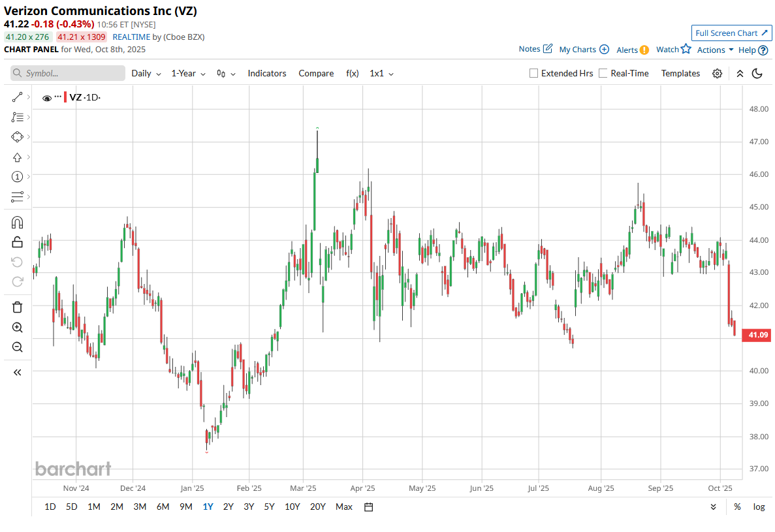
Task: Select the trend line drawing tool
Action: pos(17,97)
